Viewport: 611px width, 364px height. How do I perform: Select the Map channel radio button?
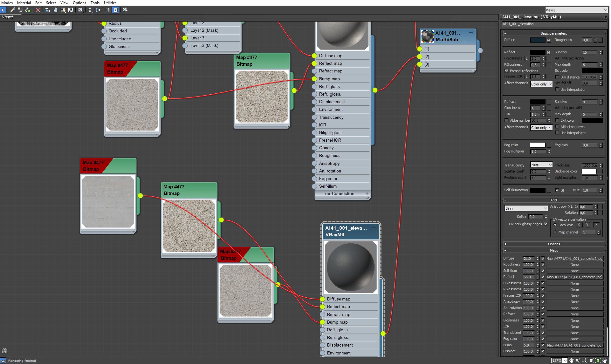tap(555, 232)
